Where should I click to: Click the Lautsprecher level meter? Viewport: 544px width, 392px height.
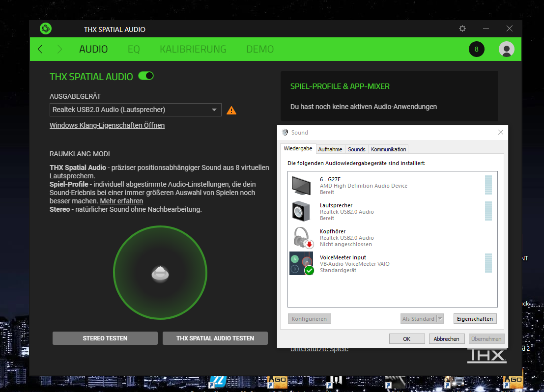tap(488, 211)
